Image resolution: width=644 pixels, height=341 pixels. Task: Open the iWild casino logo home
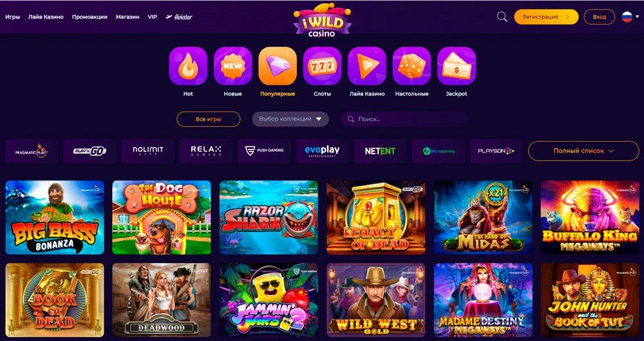[322, 20]
